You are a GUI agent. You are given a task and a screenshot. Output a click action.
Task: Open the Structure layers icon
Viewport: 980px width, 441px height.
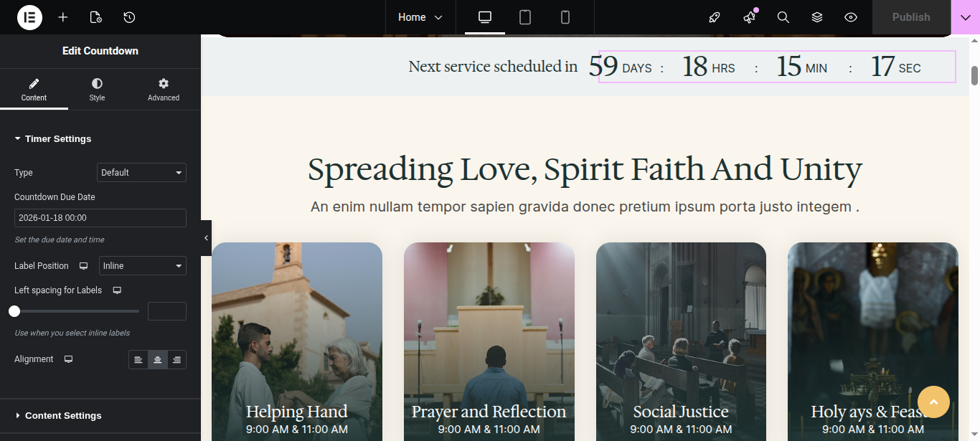(x=817, y=17)
